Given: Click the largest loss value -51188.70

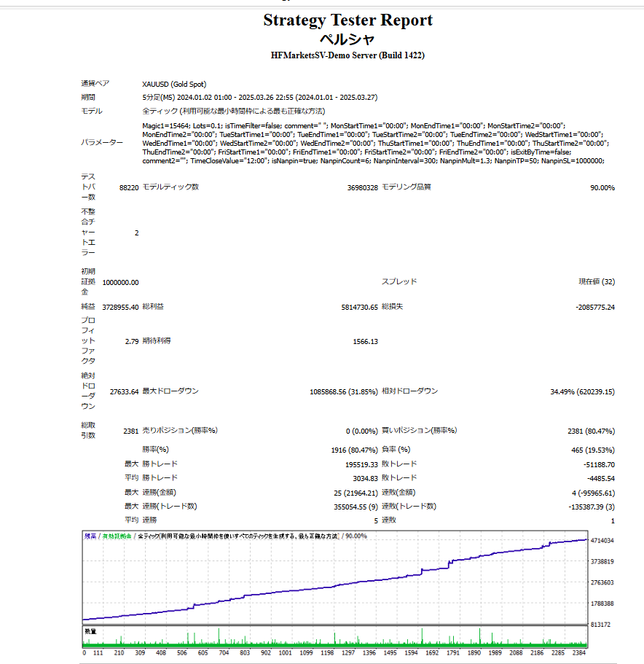Looking at the screenshot, I should 599,464.
